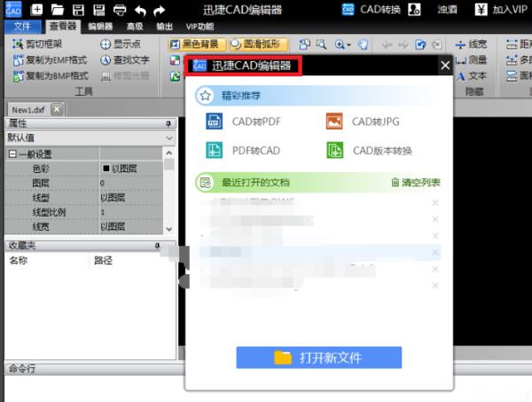532x402 pixels.
Task: Select the pan hand tool
Action: (363, 44)
